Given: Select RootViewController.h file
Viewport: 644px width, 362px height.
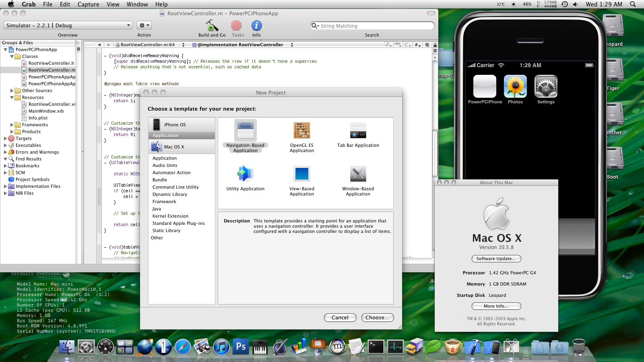Looking at the screenshot, I should tap(51, 63).
